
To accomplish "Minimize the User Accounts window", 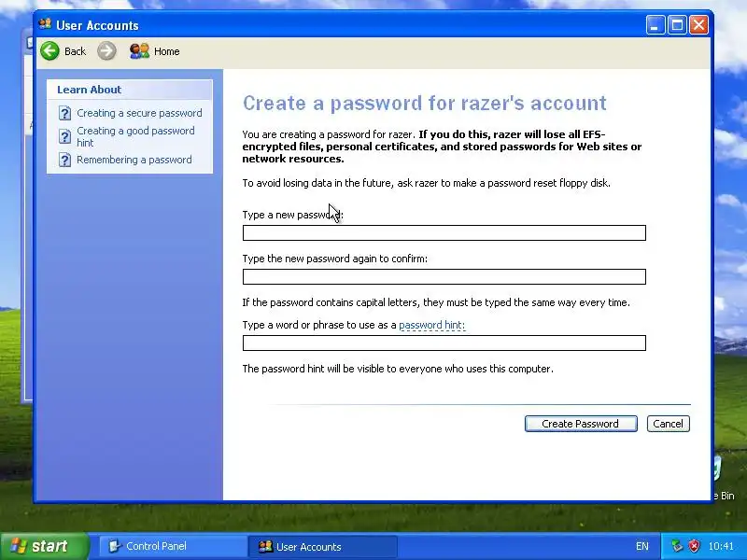I will tap(655, 25).
